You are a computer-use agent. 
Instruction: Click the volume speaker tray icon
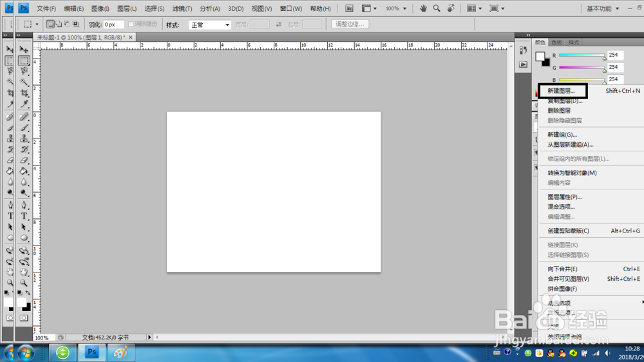(x=607, y=353)
